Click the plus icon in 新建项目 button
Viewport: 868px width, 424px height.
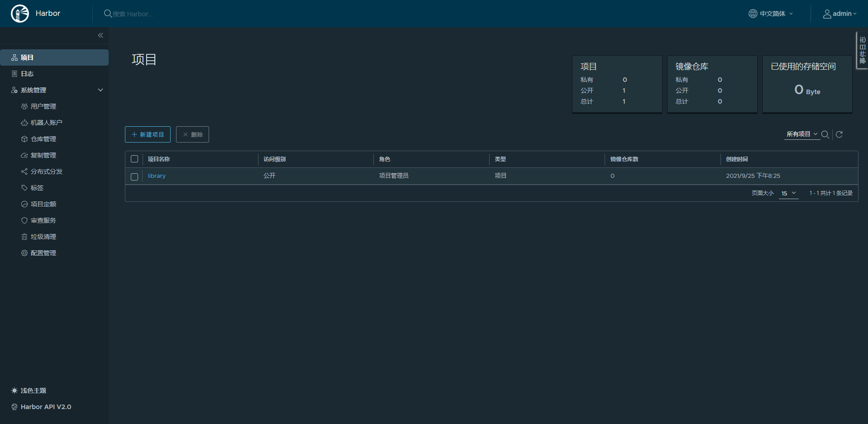134,134
